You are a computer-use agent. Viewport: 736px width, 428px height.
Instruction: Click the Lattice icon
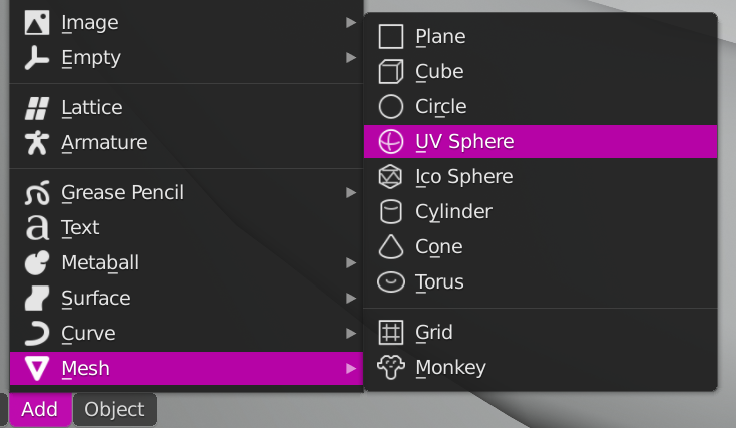tap(37, 108)
